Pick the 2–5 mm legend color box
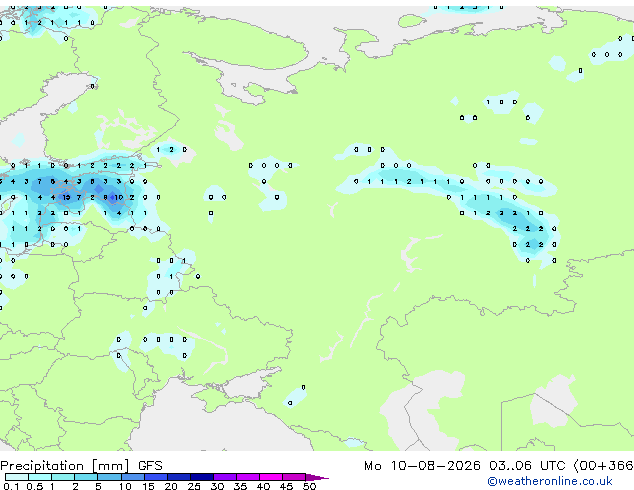The height and width of the screenshot is (490, 634). coord(86,477)
